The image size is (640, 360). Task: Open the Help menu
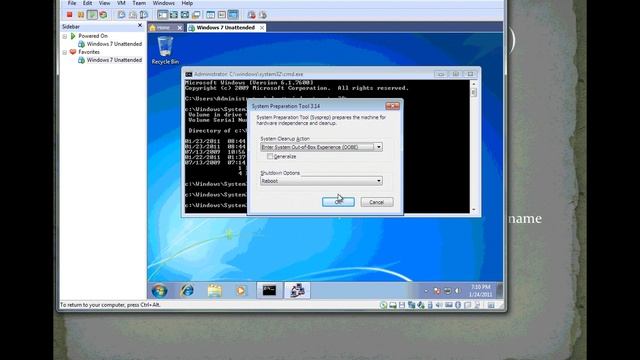(x=187, y=3)
